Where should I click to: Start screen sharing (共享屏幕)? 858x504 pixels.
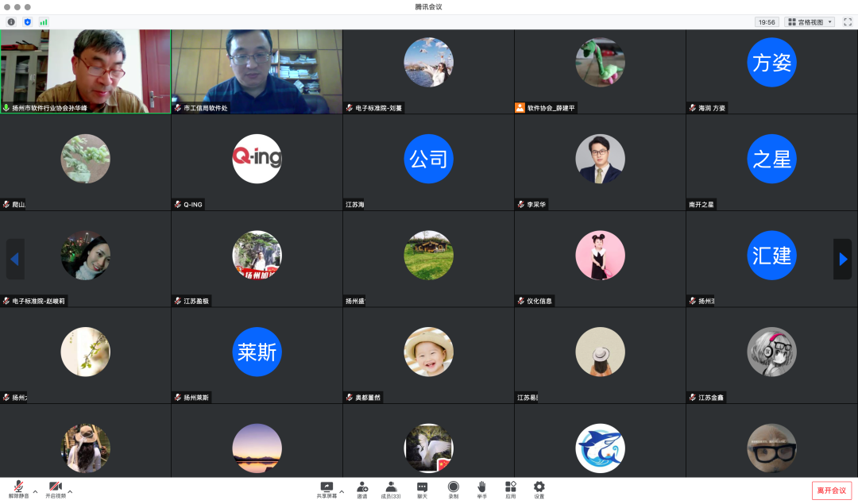click(326, 489)
